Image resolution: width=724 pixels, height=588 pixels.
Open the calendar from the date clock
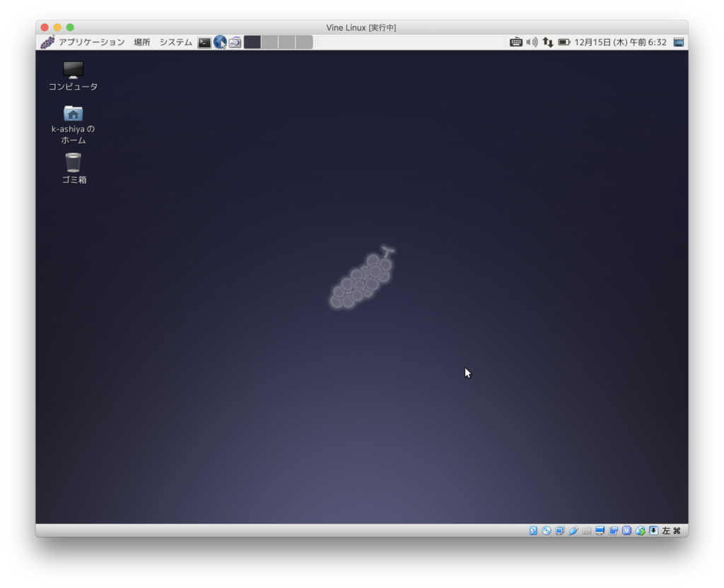(620, 42)
